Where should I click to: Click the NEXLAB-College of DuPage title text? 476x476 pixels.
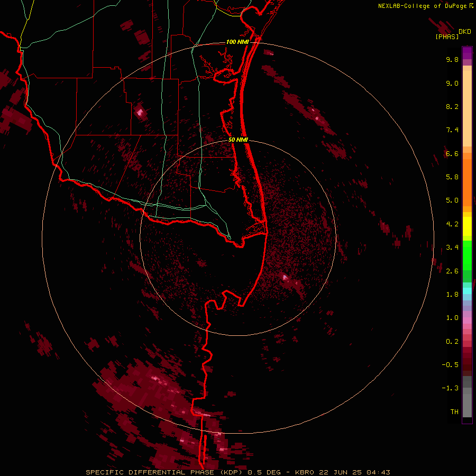coord(422,6)
